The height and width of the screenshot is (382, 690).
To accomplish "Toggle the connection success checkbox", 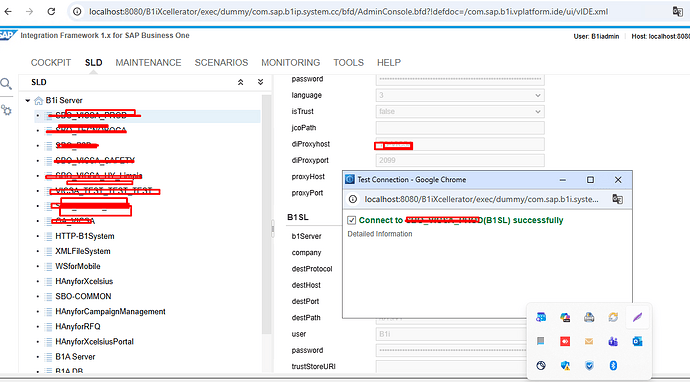I will click(352, 220).
